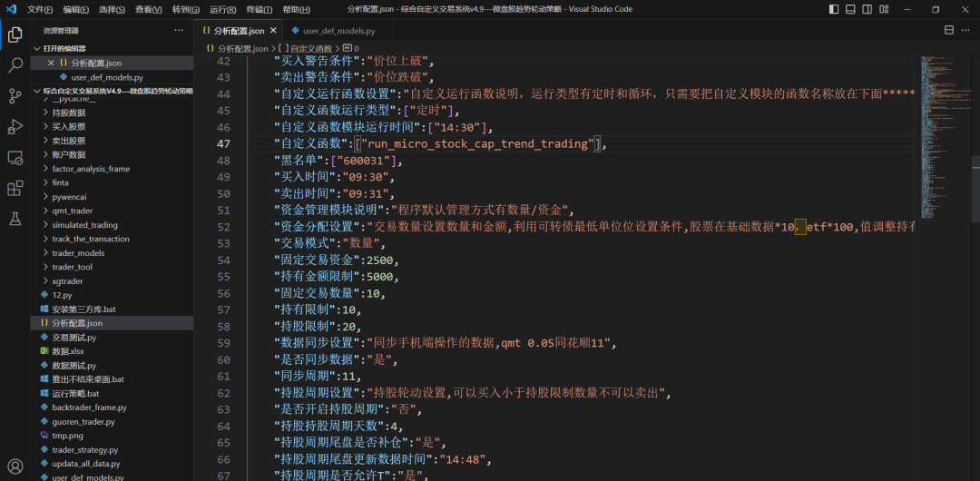The image size is (980, 481).
Task: Toggle secondary side bar layout icon
Action: tap(867, 9)
